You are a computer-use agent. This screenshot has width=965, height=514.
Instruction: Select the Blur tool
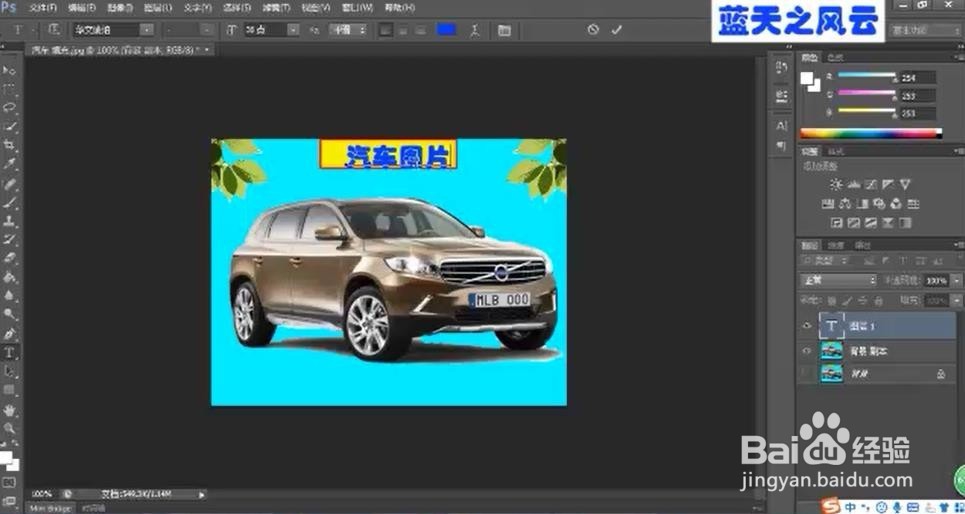(10, 295)
